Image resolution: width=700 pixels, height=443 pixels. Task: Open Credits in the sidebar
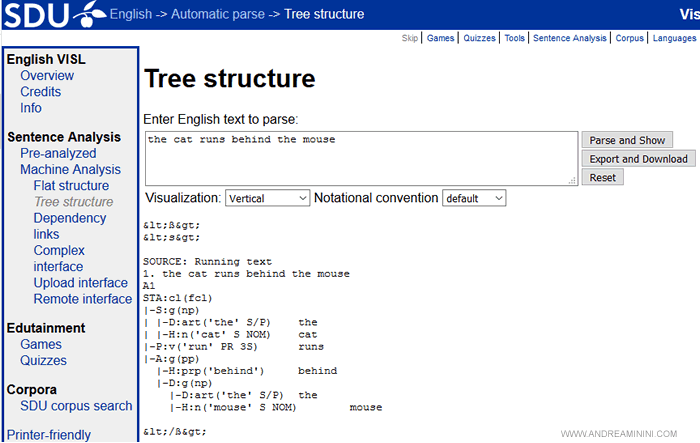click(x=41, y=92)
